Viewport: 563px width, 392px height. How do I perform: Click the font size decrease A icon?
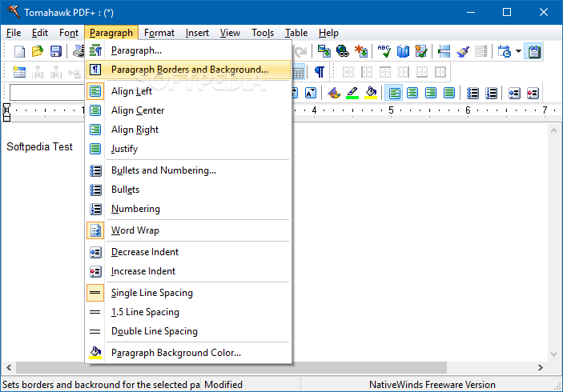click(311, 94)
